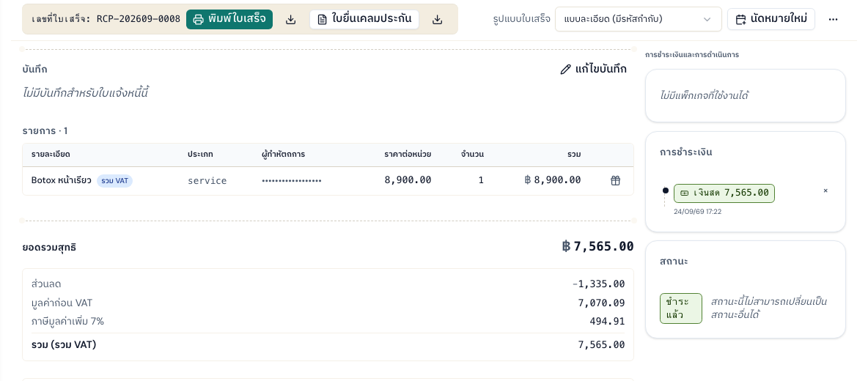Image resolution: width=868 pixels, height=381 pixels.
Task: Remove the cash payment with the × icon
Action: [x=825, y=190]
